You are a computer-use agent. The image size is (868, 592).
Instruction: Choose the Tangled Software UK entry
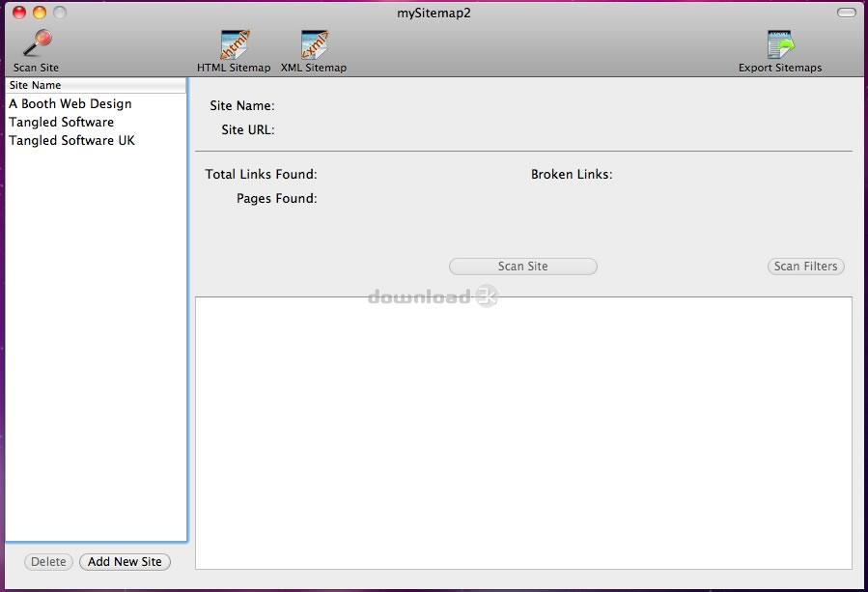point(72,140)
